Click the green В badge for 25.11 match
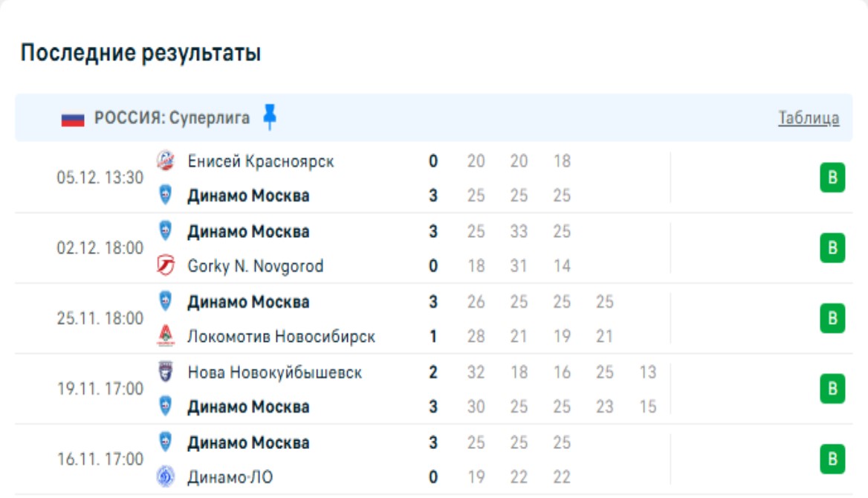 coord(832,319)
